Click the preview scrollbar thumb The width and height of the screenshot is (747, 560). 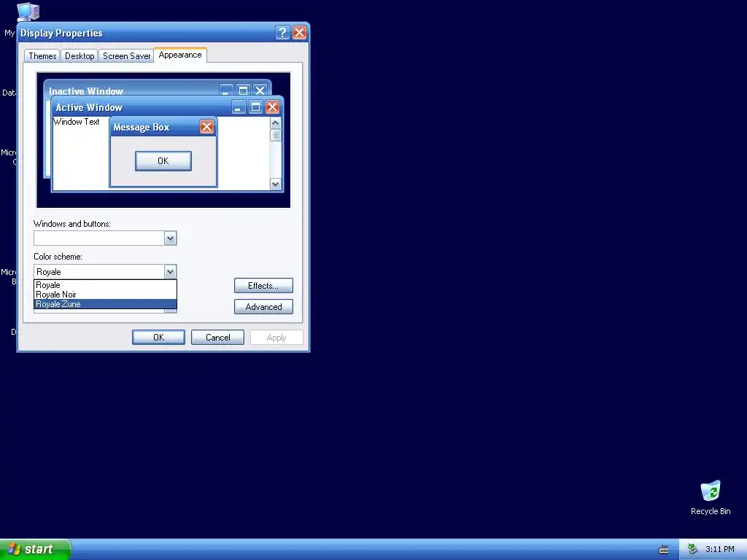click(x=275, y=135)
